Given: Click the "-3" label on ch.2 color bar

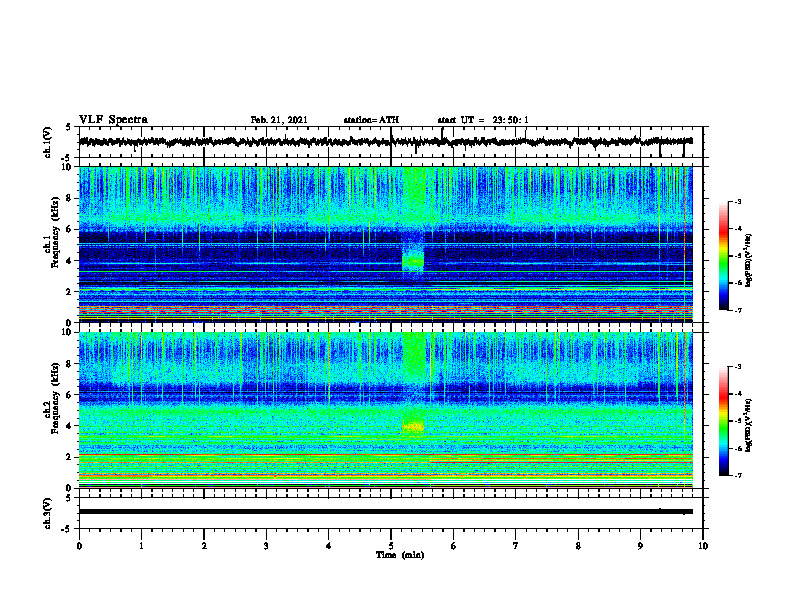Looking at the screenshot, I should point(737,367).
